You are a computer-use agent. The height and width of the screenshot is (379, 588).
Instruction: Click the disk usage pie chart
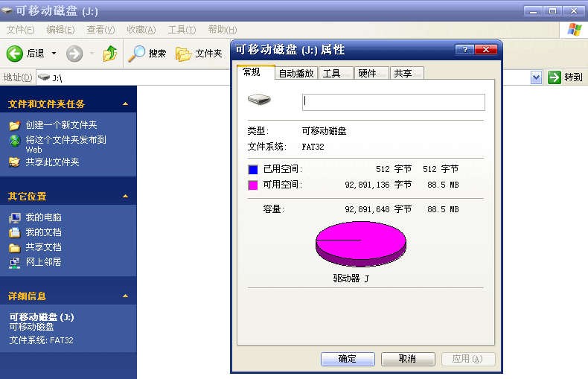point(361,244)
